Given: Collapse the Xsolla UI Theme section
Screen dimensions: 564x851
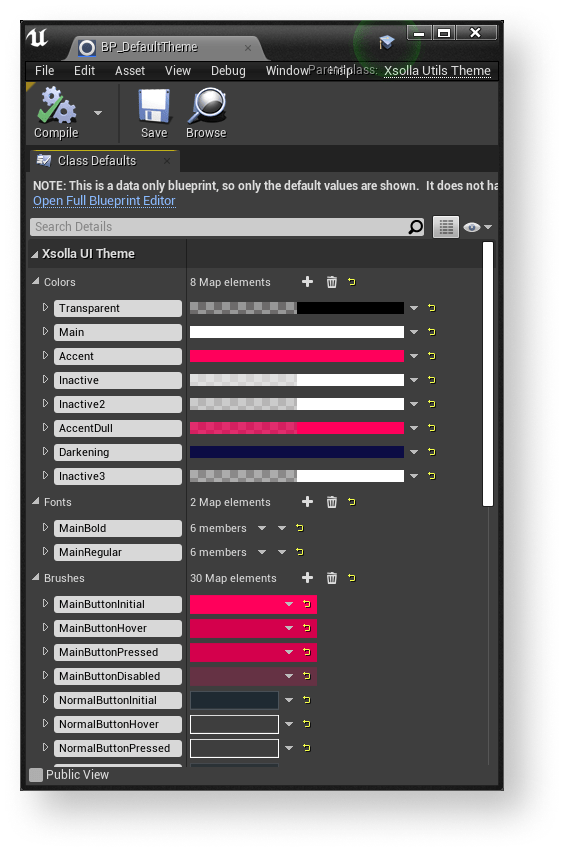Looking at the screenshot, I should [35, 254].
